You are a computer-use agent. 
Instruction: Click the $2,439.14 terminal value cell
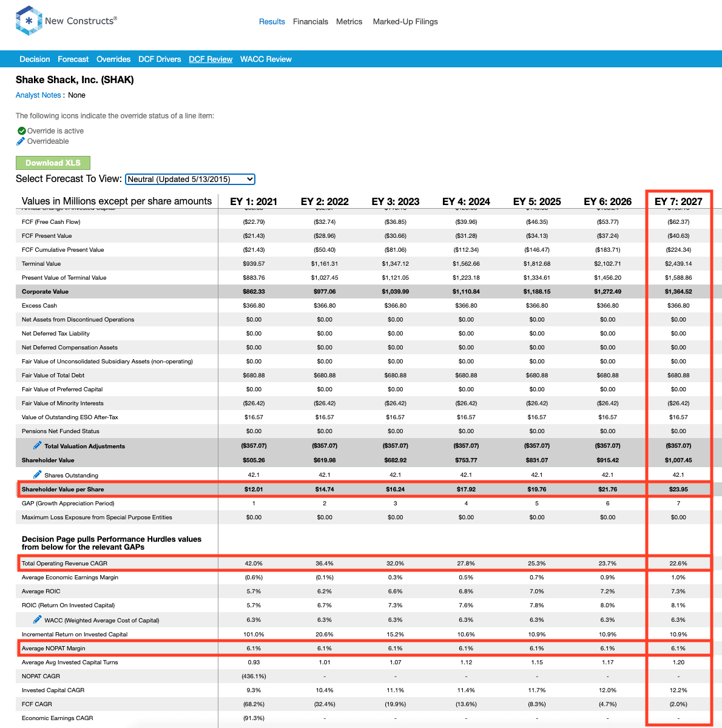pos(678,264)
